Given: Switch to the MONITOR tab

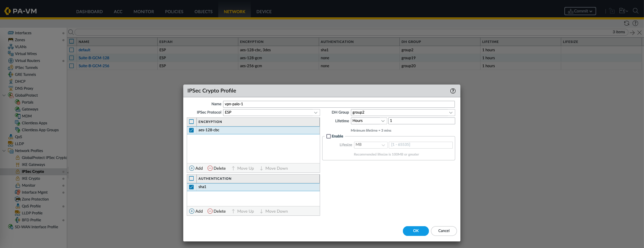Looking at the screenshot, I should (143, 11).
